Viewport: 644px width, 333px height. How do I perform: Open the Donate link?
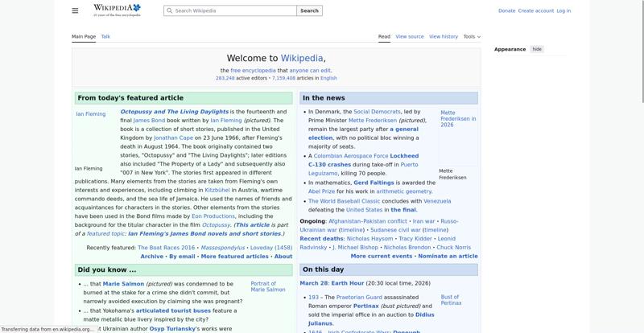[506, 11]
